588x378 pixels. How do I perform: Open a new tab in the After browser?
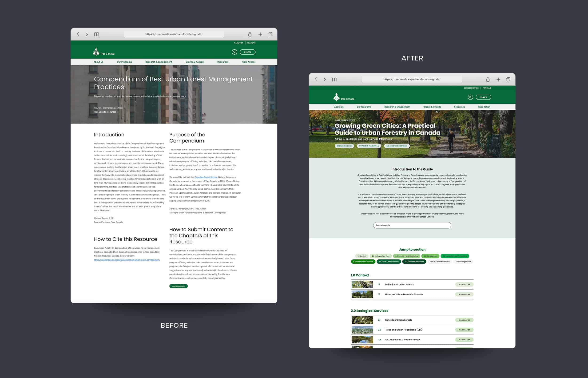click(498, 80)
